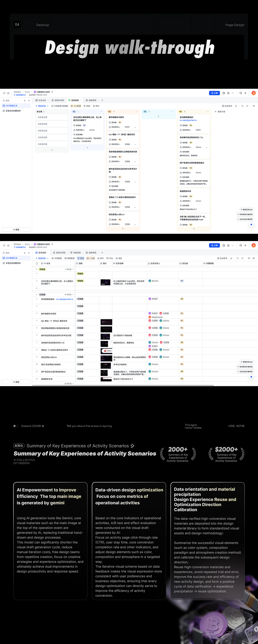Click horizontal scrollbar below the table

[123, 385]
